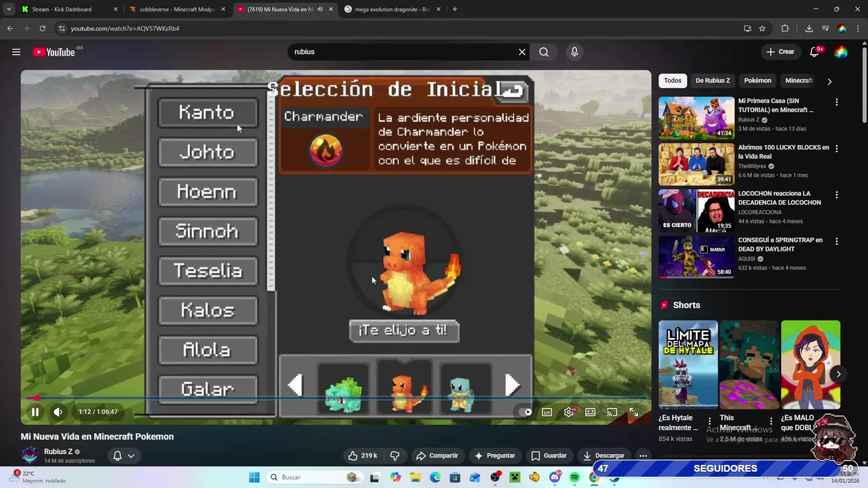Screen dimensions: 868x488
Task: Run search with the magnifier button
Action: point(544,52)
